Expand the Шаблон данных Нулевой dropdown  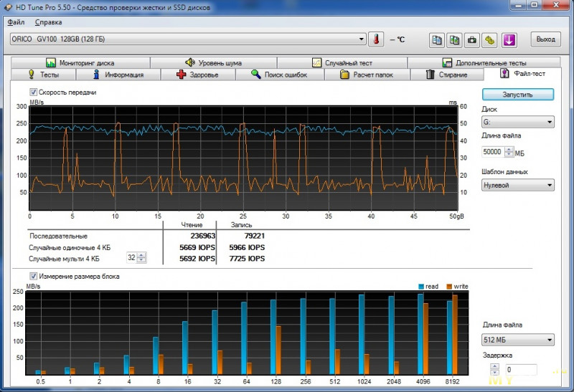click(x=518, y=185)
